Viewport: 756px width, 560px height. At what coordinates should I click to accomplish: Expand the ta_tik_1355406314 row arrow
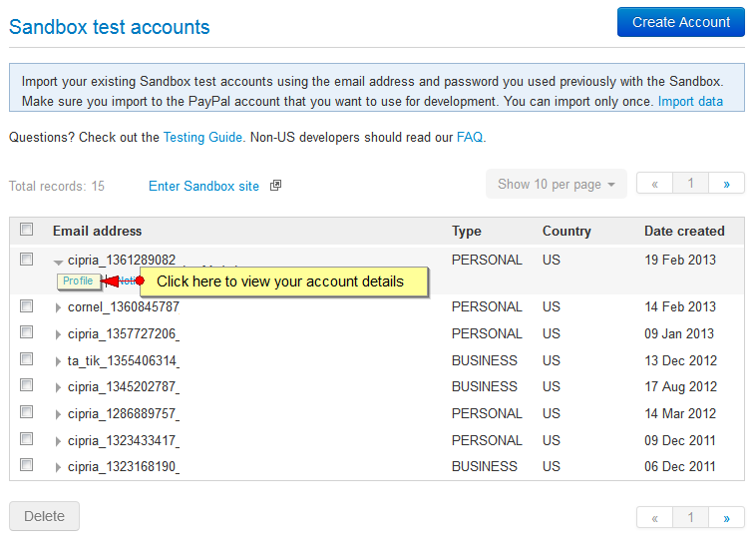58,361
